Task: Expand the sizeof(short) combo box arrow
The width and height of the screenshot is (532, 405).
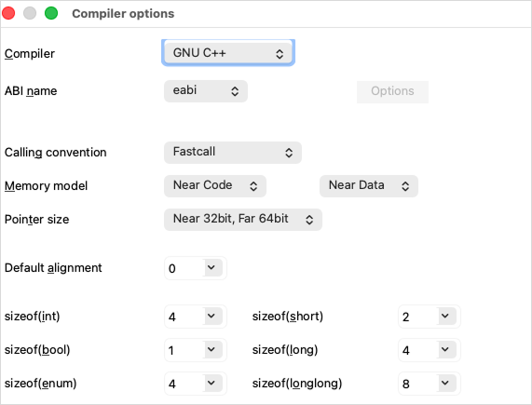Action: tap(446, 317)
